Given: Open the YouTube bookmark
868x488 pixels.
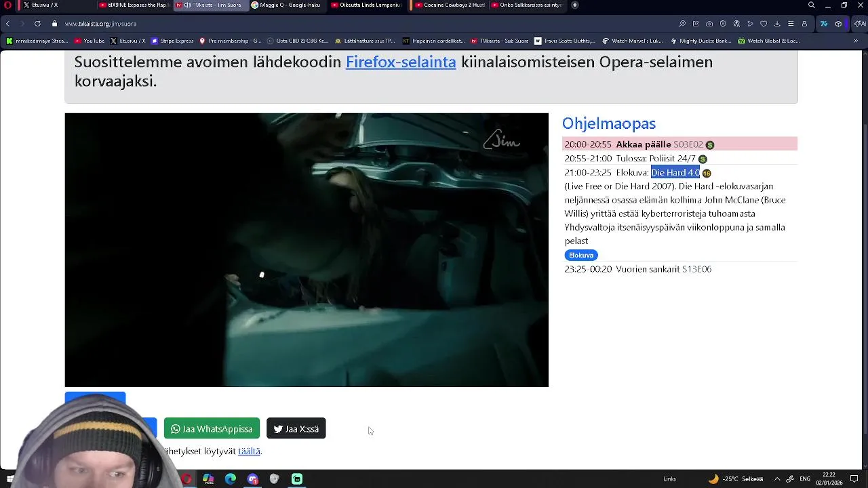Looking at the screenshot, I should point(90,41).
